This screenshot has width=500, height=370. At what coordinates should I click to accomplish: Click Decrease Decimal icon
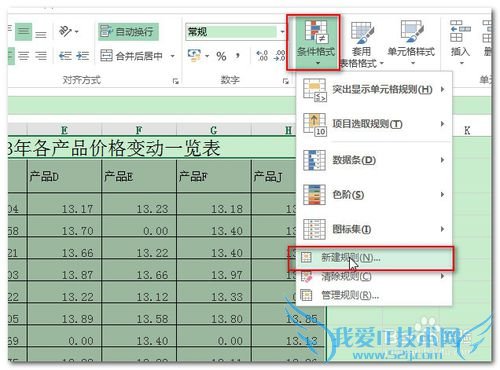click(279, 56)
